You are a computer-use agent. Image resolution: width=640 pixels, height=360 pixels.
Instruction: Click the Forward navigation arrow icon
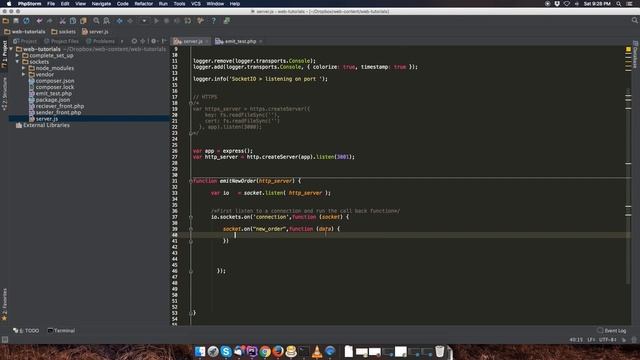point(130,21)
